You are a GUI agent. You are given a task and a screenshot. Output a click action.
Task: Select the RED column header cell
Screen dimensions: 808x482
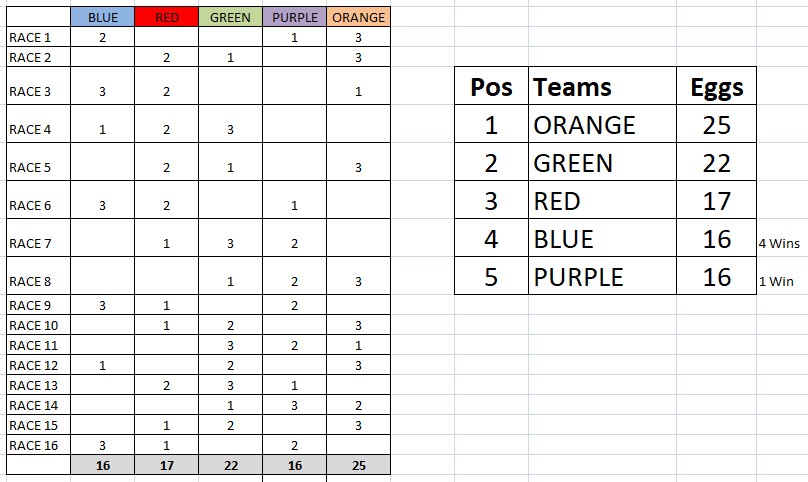point(166,17)
